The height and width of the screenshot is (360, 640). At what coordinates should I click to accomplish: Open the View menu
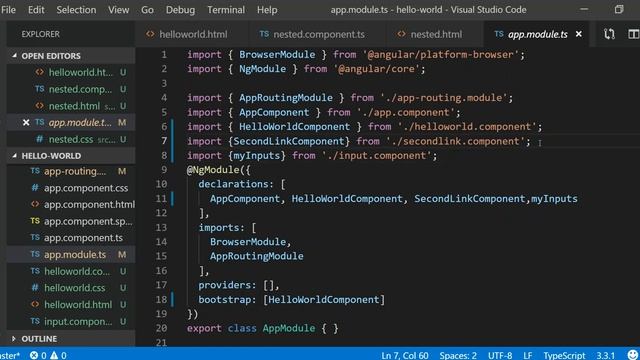118,10
